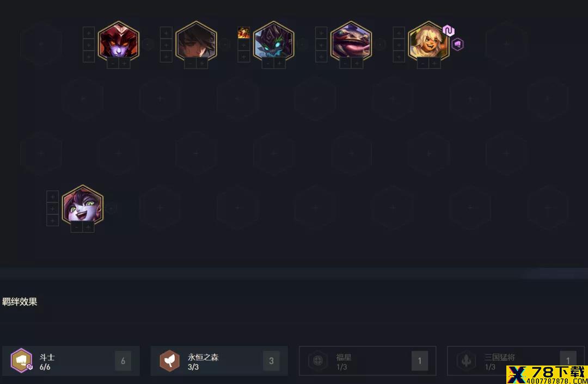Select the Tahm Kench champion portrait
Screen dimensions: 588x384
pyautogui.click(x=351, y=41)
